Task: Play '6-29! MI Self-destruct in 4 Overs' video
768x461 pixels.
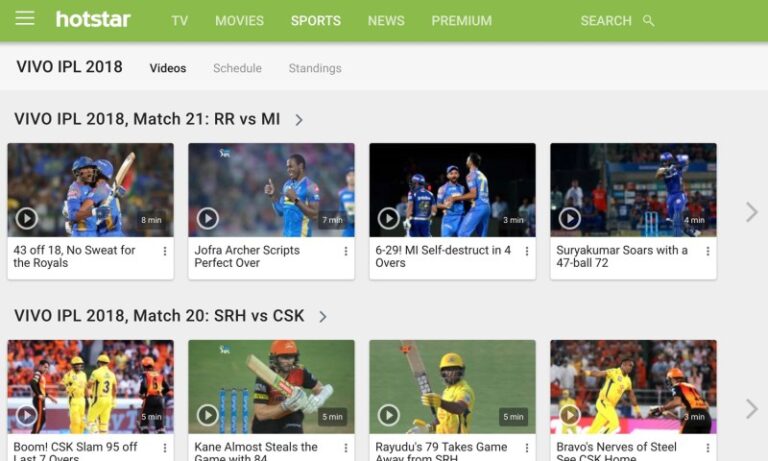Action: pos(388,218)
